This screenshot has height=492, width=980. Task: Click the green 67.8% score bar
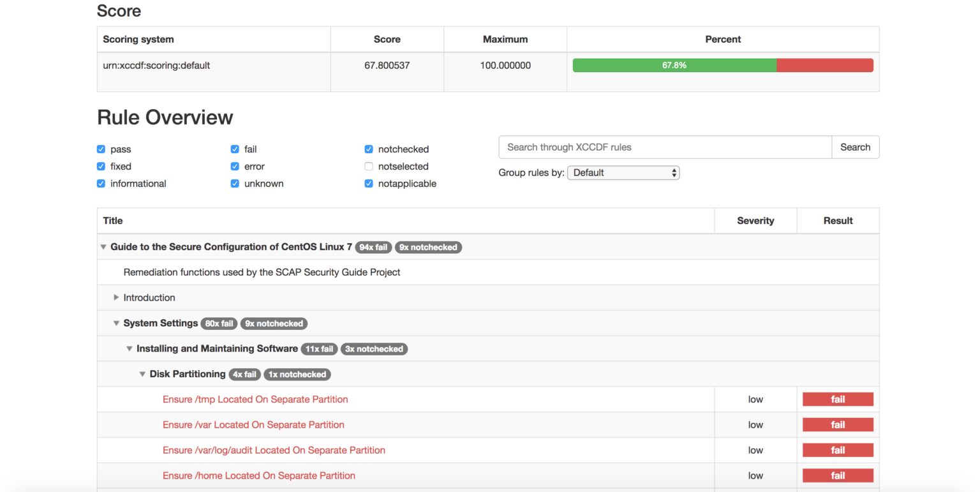tap(674, 65)
